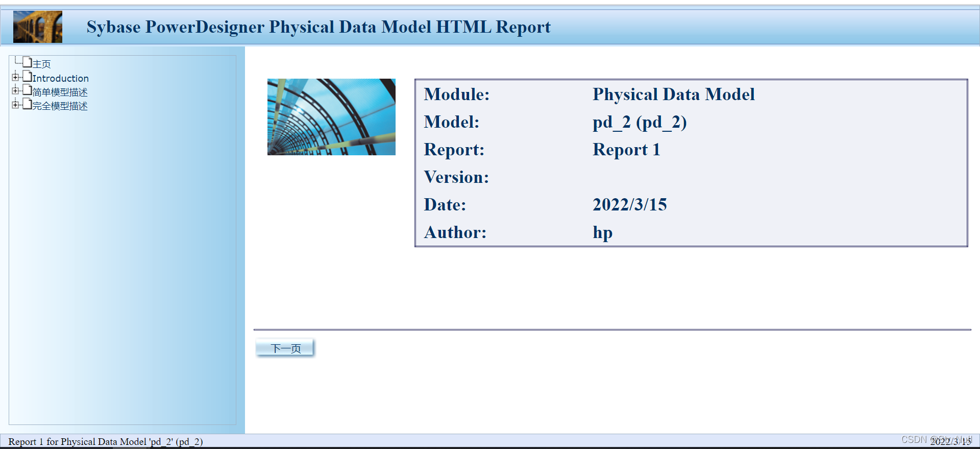Open the Introduction link
This screenshot has height=449, width=980.
(61, 78)
